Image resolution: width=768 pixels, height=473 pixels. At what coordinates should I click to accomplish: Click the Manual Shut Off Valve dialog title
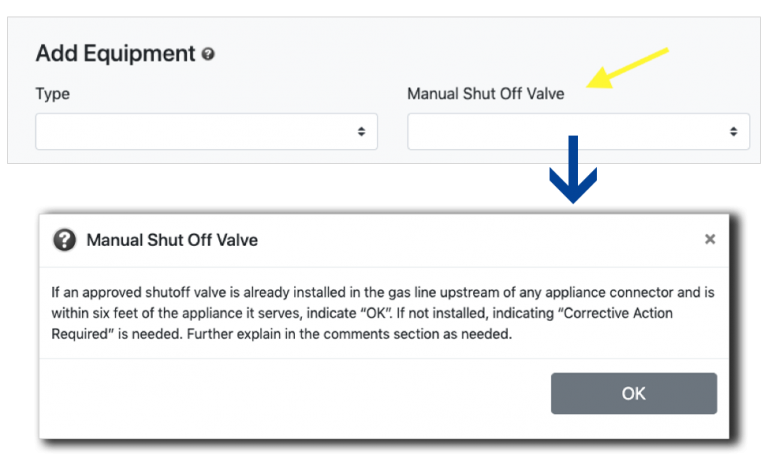(x=172, y=240)
